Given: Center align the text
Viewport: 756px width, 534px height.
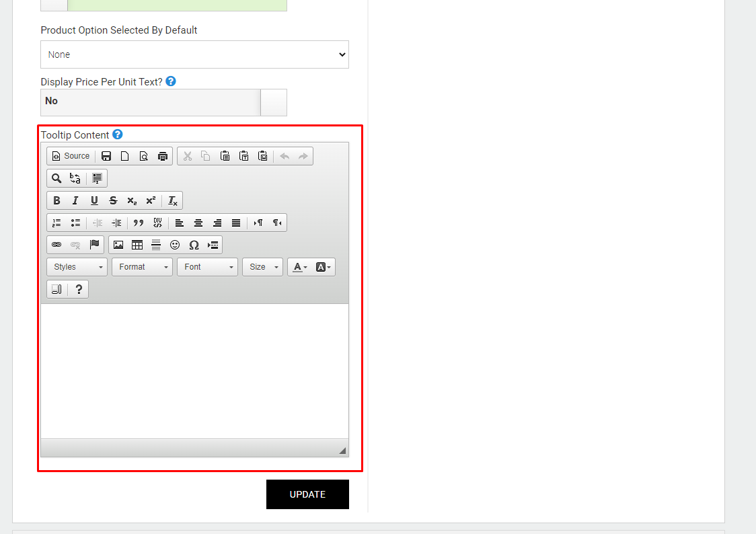Looking at the screenshot, I should (198, 223).
